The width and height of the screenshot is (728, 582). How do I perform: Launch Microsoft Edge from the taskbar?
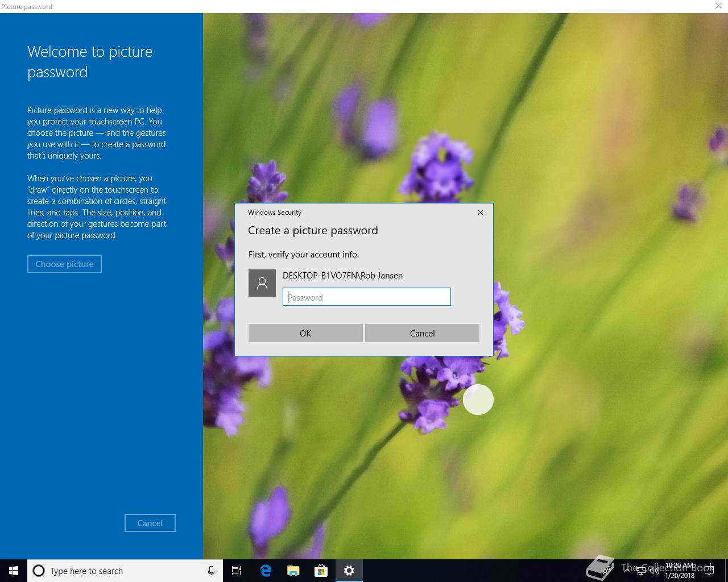click(x=266, y=571)
